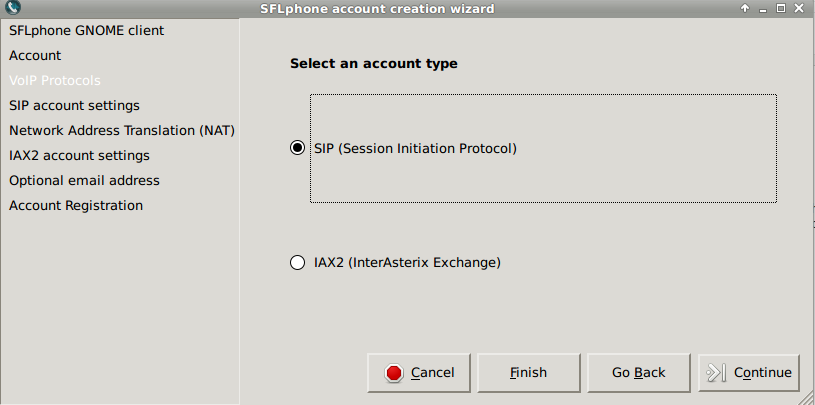Go to the Account step in sidebar
Viewport: 815px width, 405px height.
[x=35, y=56]
